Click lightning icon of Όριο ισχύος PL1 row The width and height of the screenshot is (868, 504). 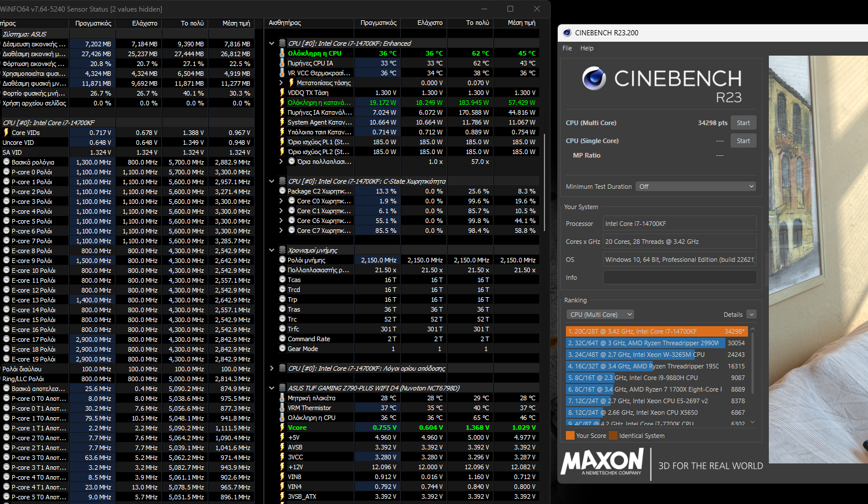pyautogui.click(x=282, y=142)
